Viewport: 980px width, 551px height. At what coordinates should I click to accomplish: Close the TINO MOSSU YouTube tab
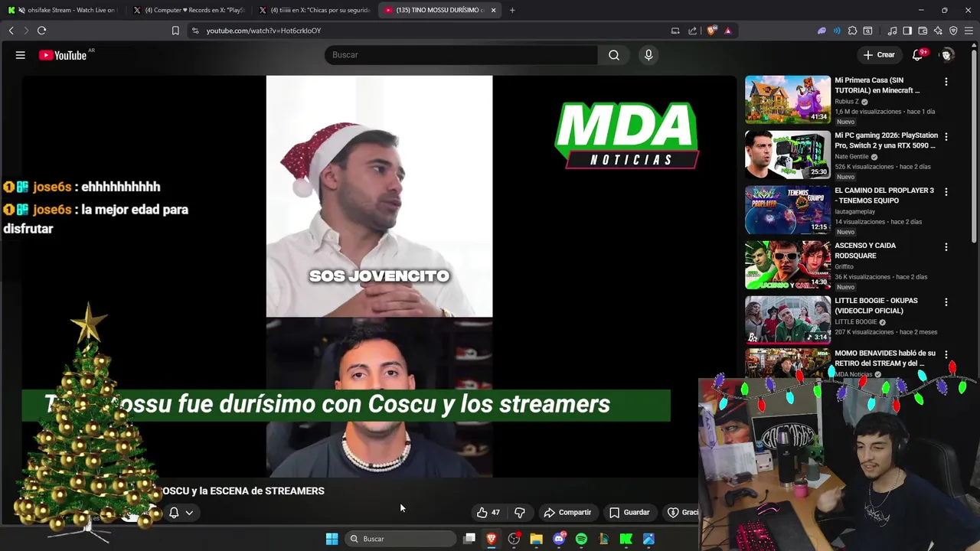(x=493, y=10)
